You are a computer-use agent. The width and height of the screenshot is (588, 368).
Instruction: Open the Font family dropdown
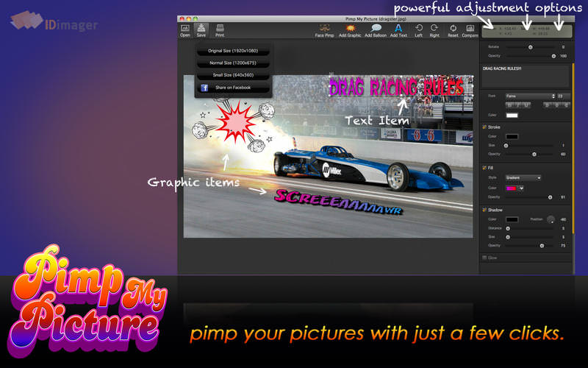(x=530, y=96)
